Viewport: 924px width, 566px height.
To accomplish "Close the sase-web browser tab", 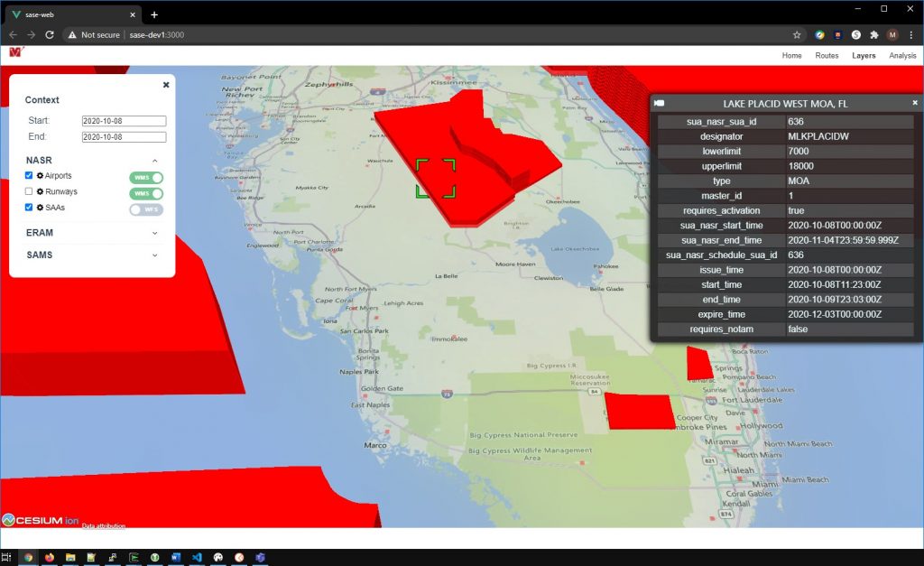I will pyautogui.click(x=133, y=14).
